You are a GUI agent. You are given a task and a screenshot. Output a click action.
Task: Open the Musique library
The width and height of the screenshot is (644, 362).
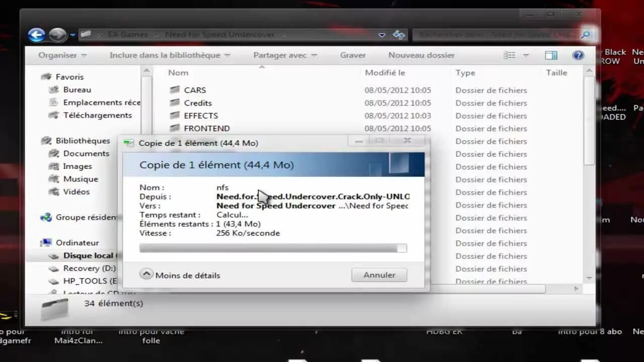coord(80,179)
